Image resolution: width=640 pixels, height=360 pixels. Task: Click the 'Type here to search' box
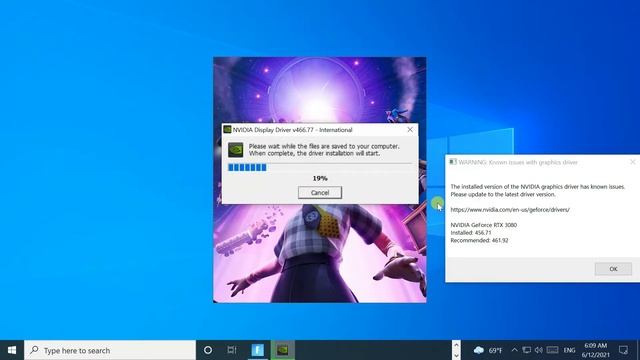click(x=110, y=350)
